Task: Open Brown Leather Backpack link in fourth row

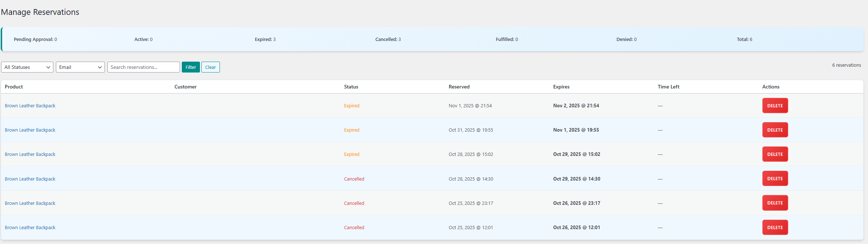Action: point(30,179)
